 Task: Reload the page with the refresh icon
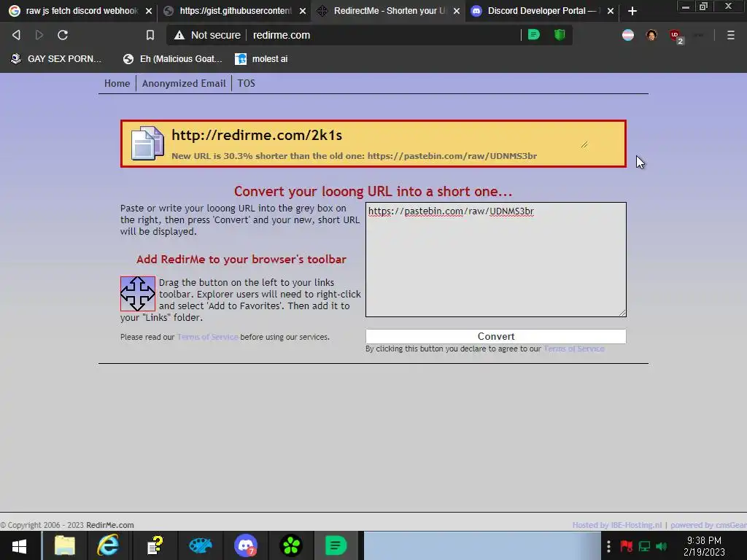(63, 35)
